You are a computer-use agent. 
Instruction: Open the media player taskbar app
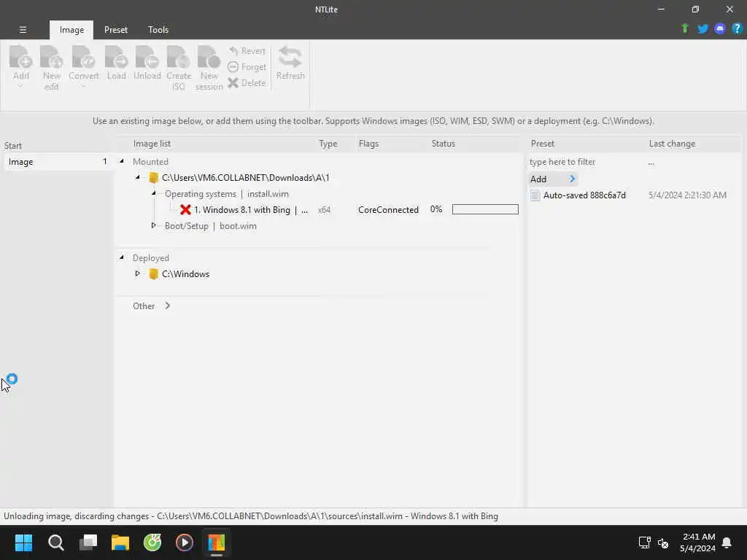[x=185, y=542]
